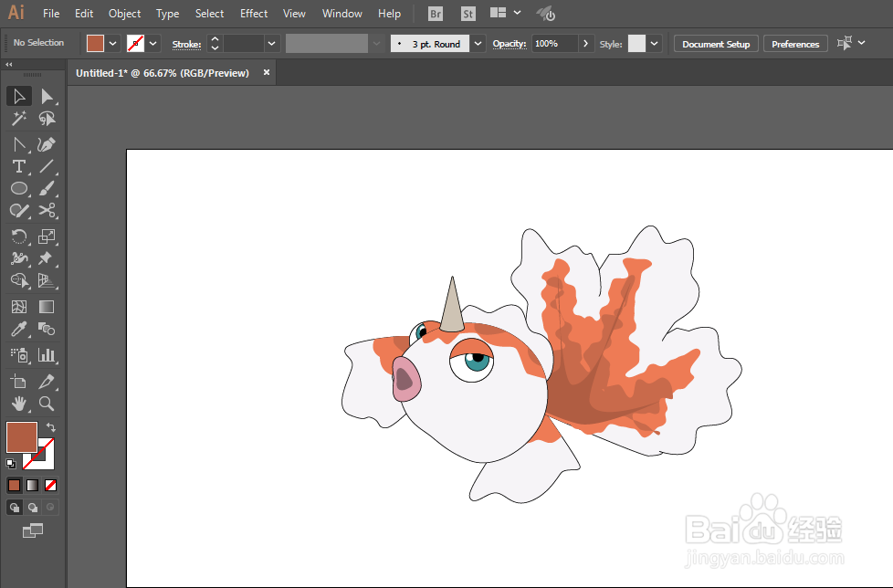Open the Select menu
Screen dimensions: 893x588
(210, 13)
